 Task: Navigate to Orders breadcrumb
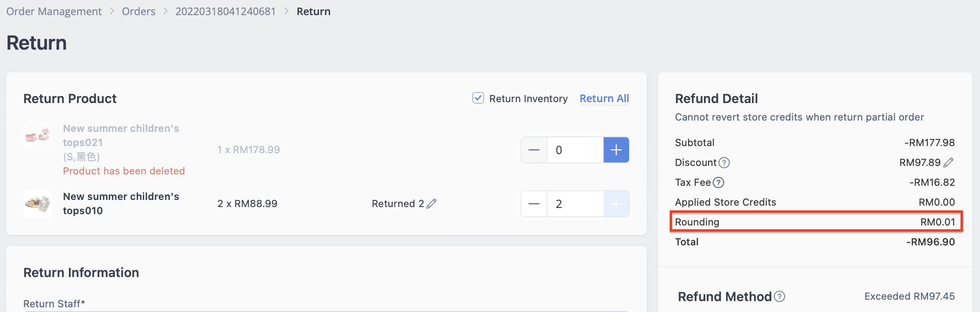point(139,11)
